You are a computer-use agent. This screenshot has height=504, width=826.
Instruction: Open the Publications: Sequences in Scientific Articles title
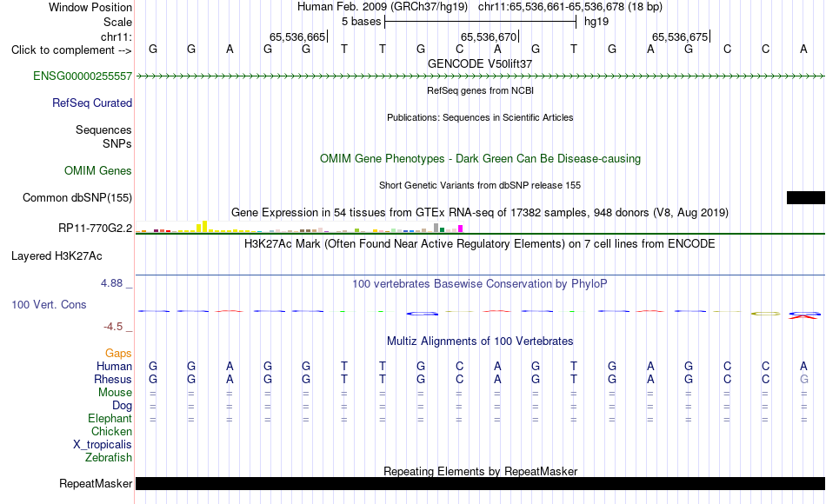click(480, 117)
